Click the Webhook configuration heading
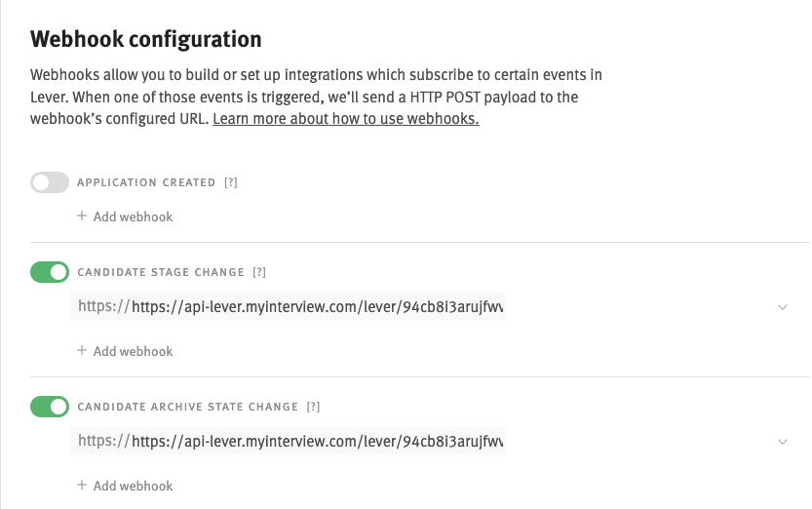Viewport: 812px width, 509px height. tap(146, 40)
